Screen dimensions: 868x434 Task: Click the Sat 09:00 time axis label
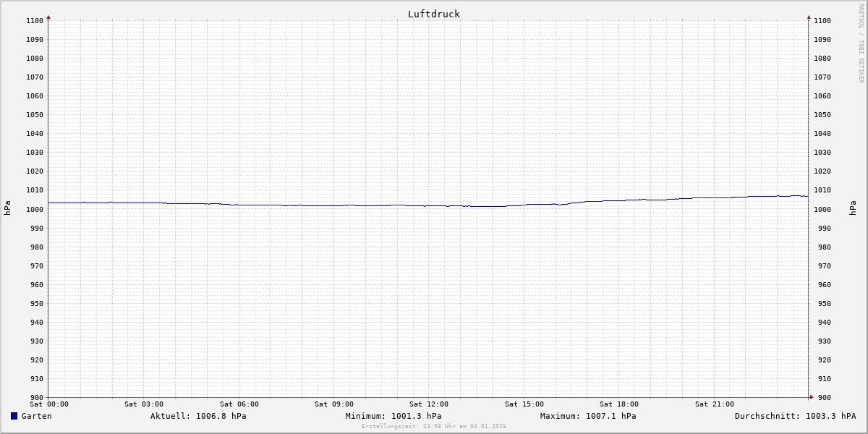pyautogui.click(x=334, y=404)
